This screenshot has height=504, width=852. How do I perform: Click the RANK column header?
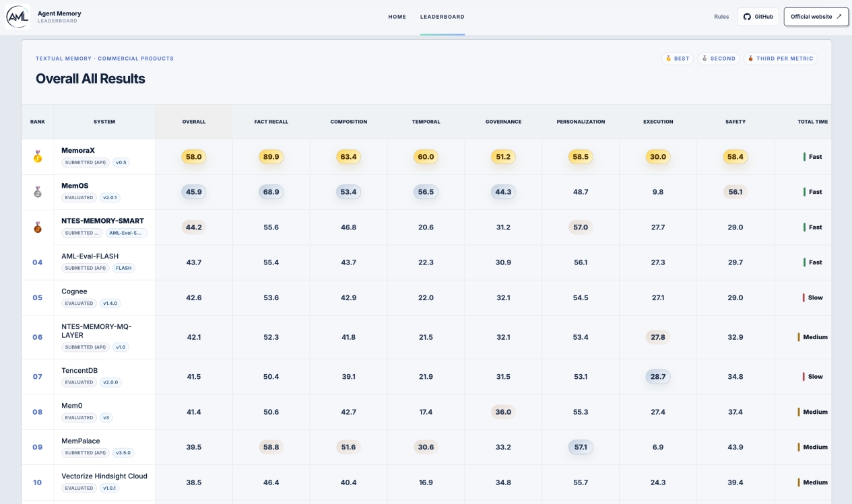[38, 122]
